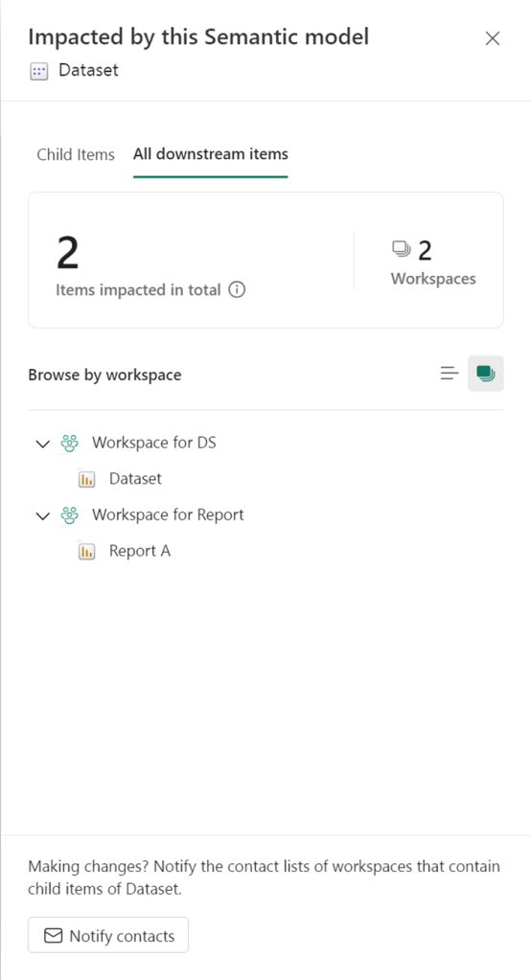Click the Report A chart icon

[x=86, y=552]
